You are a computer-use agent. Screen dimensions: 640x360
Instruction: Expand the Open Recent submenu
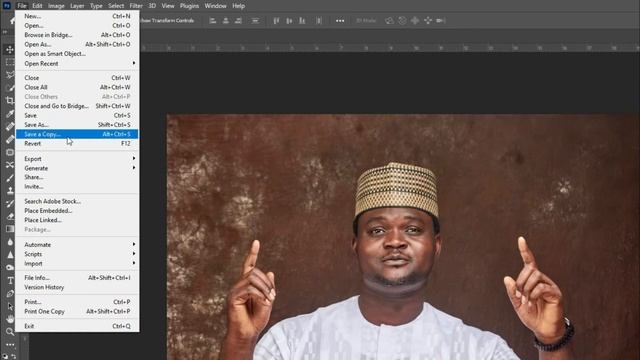(77, 64)
